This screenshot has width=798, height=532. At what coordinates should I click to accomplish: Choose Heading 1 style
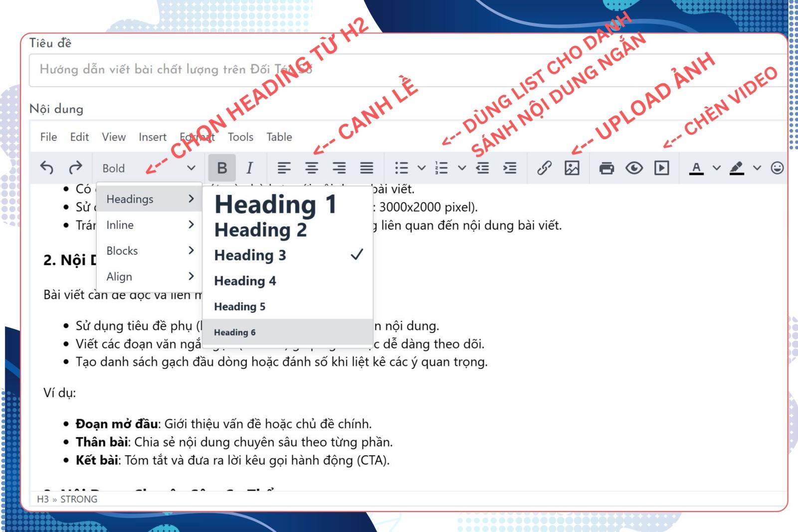point(288,204)
